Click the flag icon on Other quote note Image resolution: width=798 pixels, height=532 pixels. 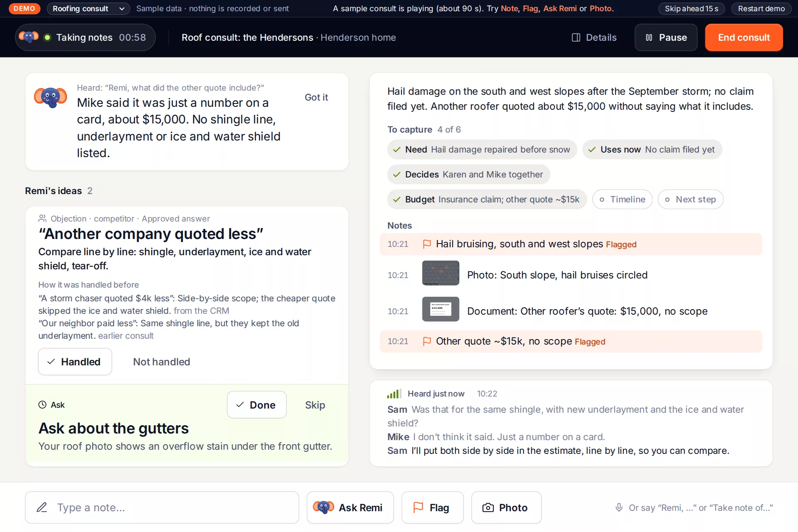427,341
